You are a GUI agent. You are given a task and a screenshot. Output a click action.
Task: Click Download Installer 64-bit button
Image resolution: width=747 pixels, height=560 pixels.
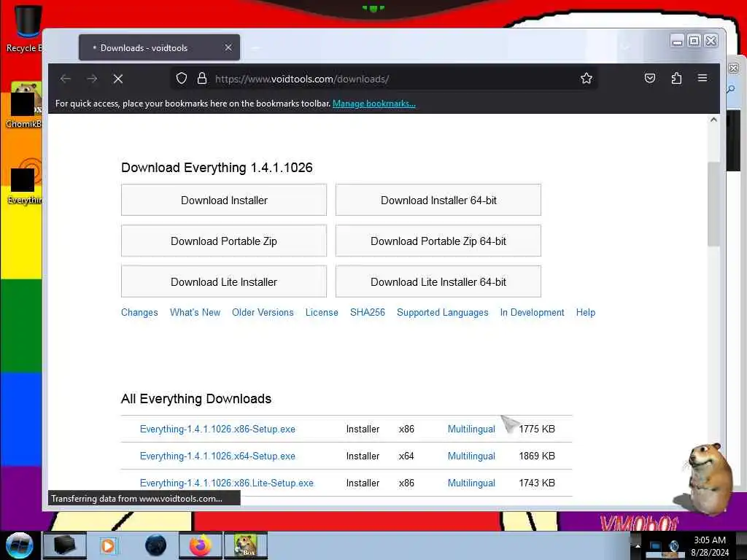point(438,200)
